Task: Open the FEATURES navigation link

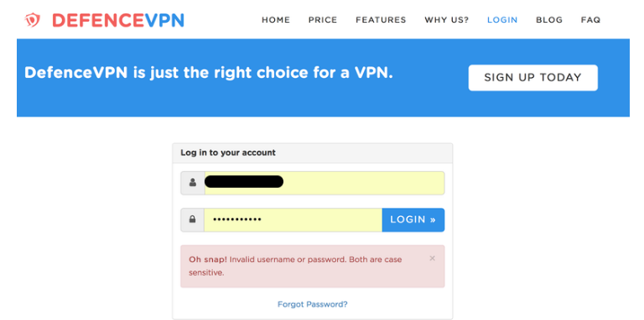Action: pos(381,20)
